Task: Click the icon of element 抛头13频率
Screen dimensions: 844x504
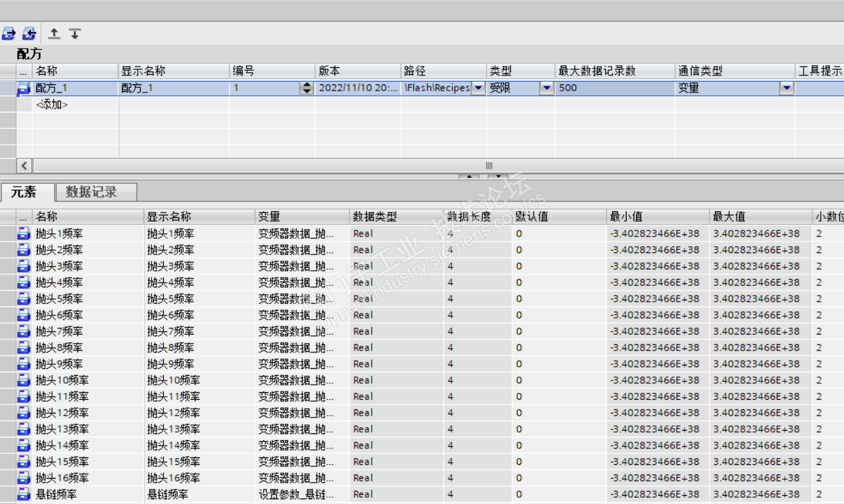Action: [24, 429]
